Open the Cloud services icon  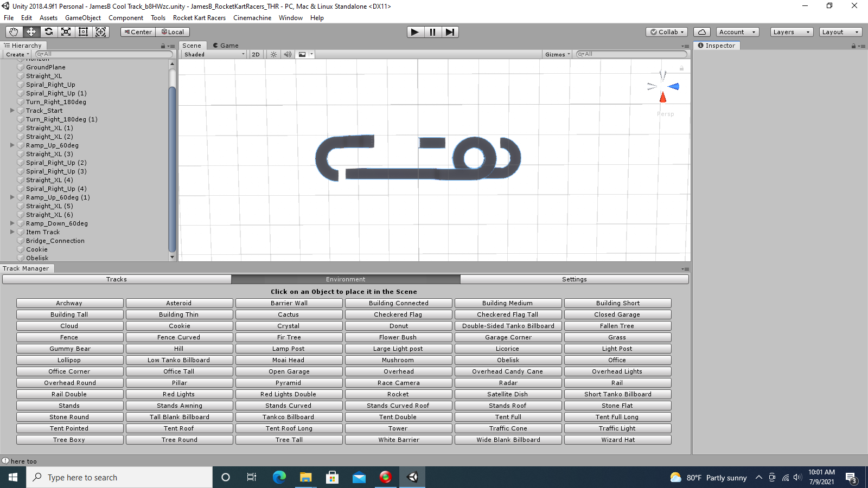coord(701,32)
